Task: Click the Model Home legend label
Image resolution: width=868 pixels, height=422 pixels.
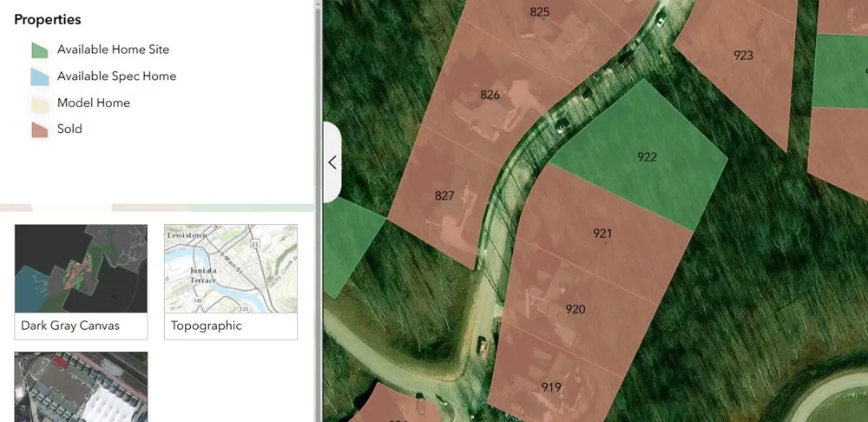Action: [94, 103]
